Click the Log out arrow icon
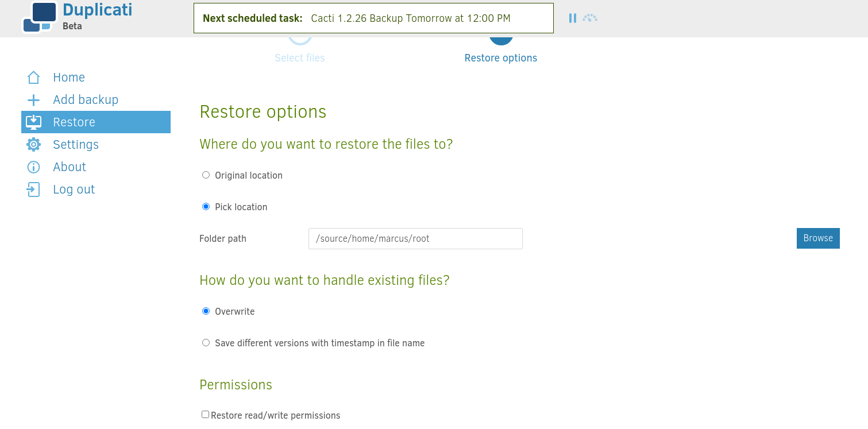This screenshot has width=868, height=429. [x=34, y=190]
